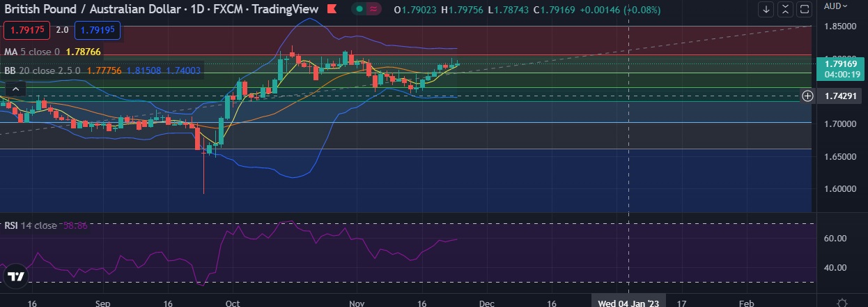868x307 pixels.
Task: Click the close value C1.79169
Action: tap(556, 9)
